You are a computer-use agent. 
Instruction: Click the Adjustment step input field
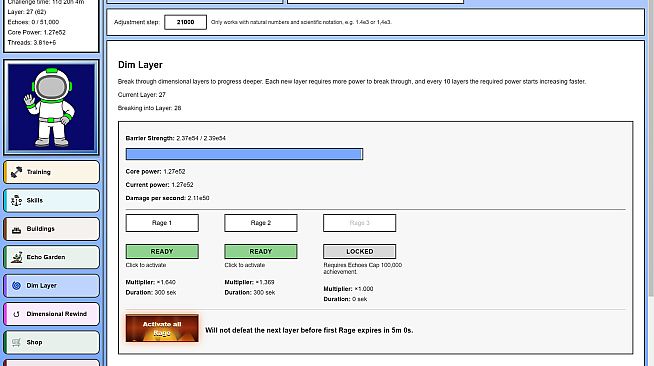coord(185,22)
